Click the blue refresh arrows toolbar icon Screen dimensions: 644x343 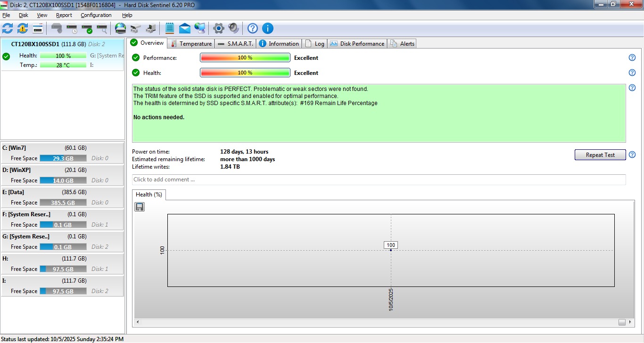pyautogui.click(x=8, y=28)
